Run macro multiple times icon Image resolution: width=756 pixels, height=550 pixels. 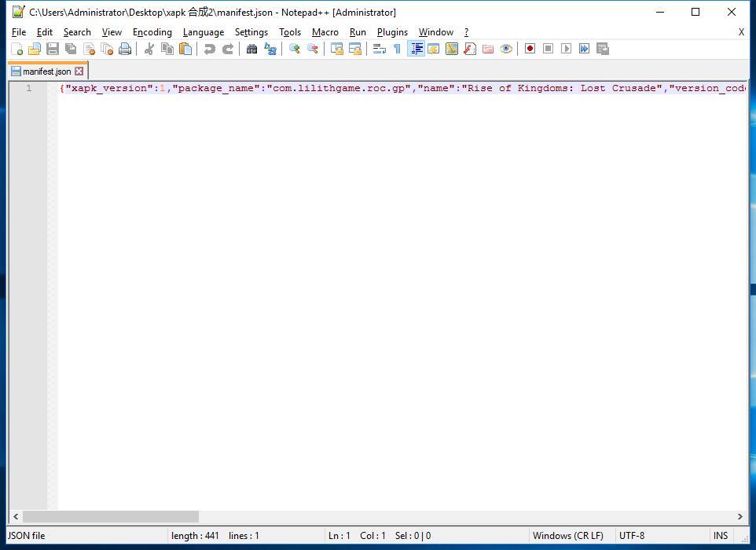[585, 49]
